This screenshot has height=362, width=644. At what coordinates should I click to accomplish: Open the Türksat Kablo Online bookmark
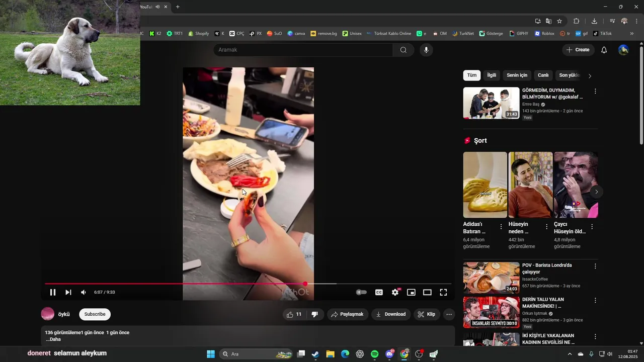(388, 34)
